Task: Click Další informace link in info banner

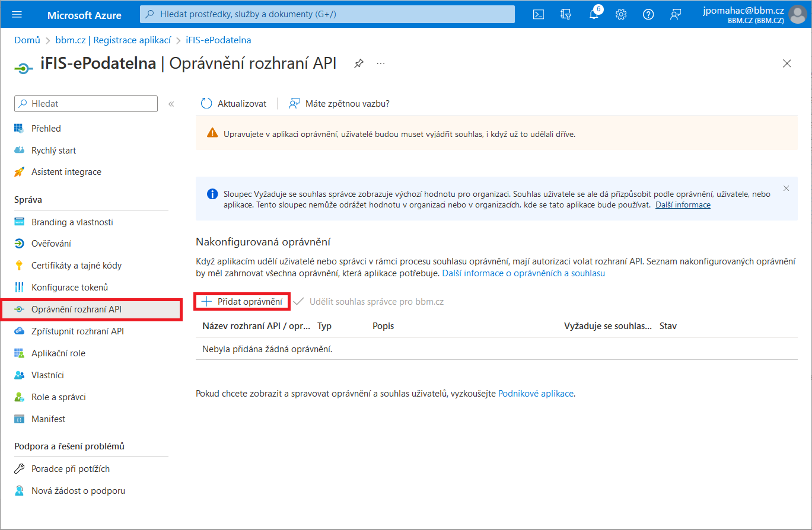Action: [683, 205]
